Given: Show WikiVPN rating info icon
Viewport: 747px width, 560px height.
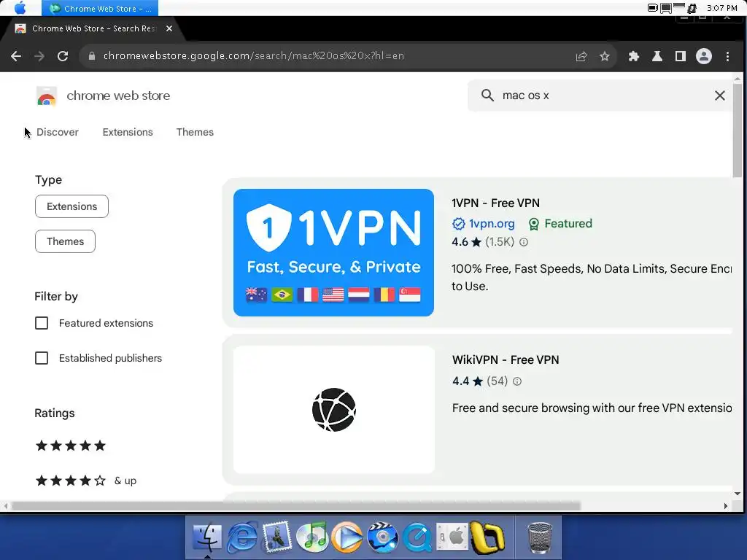Looking at the screenshot, I should (x=517, y=381).
